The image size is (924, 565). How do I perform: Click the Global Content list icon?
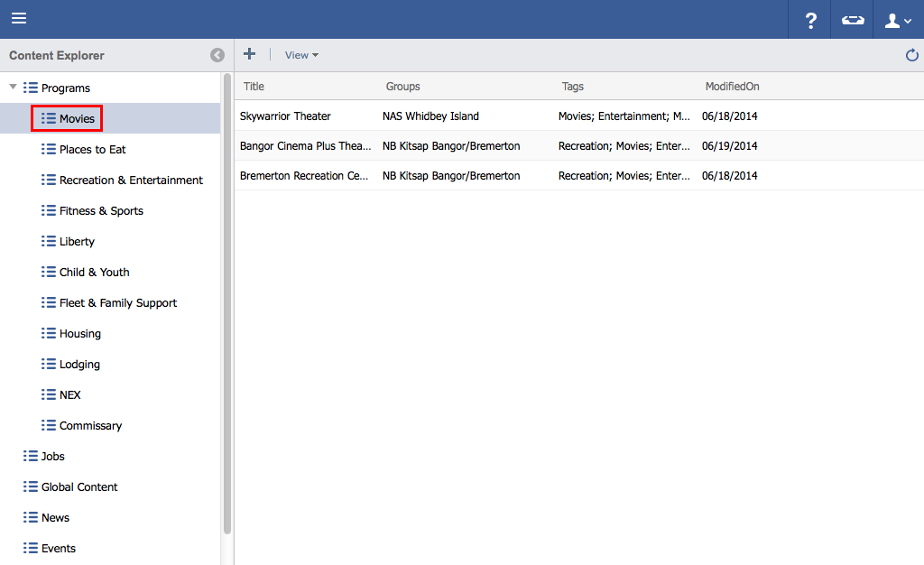(31, 486)
